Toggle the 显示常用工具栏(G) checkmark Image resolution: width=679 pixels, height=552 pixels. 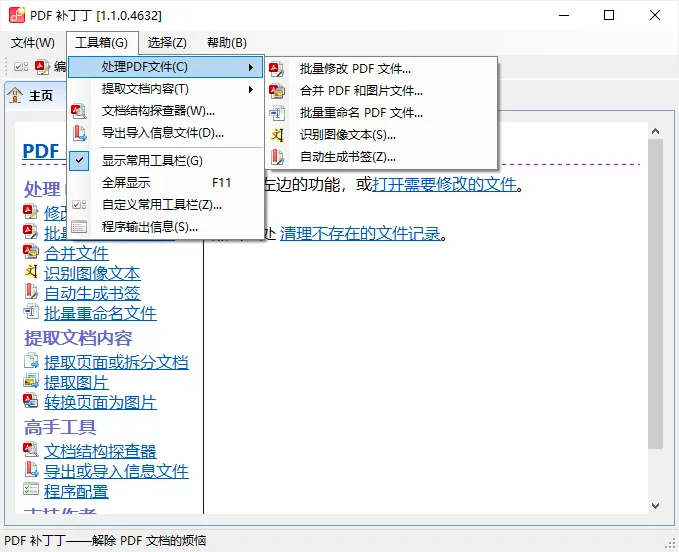click(x=79, y=161)
